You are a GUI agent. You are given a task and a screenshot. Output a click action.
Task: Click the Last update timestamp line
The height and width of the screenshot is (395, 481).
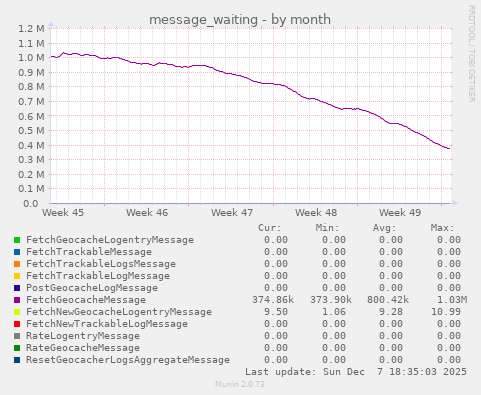coord(356,372)
